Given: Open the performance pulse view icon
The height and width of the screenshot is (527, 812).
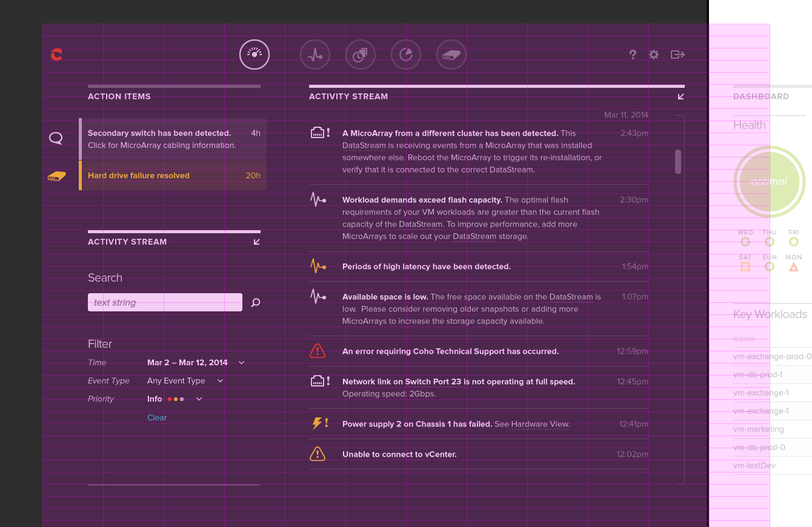Looking at the screenshot, I should pyautogui.click(x=315, y=55).
